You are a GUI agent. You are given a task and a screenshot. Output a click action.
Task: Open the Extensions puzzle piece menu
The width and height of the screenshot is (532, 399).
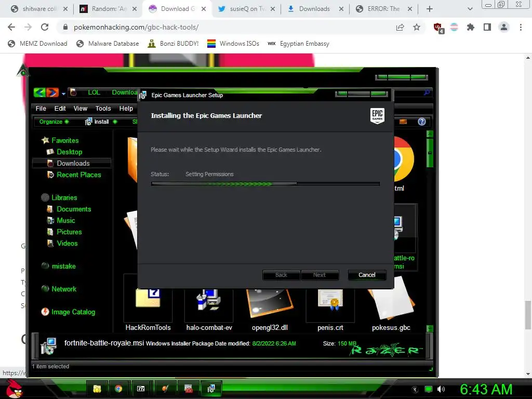point(471,27)
